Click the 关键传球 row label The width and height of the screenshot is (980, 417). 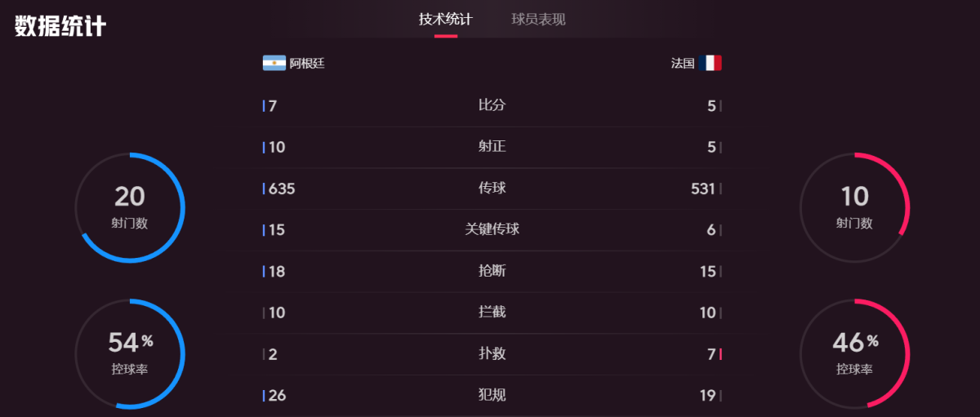tap(492, 229)
